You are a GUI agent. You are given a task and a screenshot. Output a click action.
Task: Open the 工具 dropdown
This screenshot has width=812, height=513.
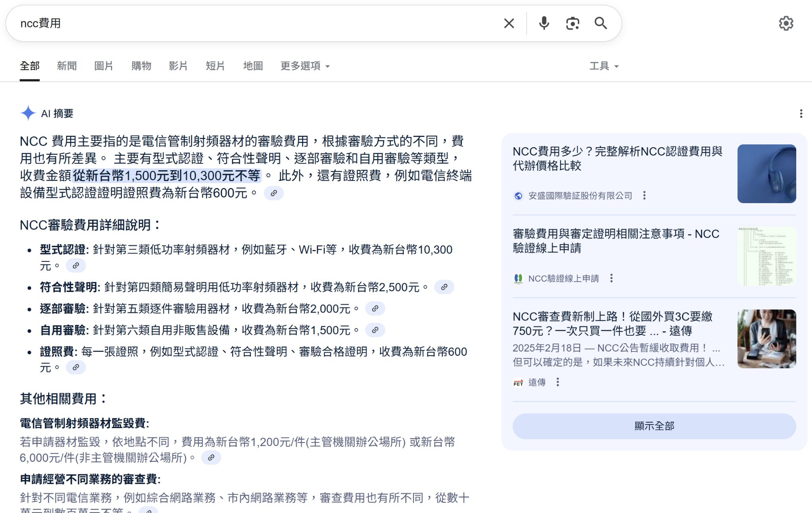604,66
